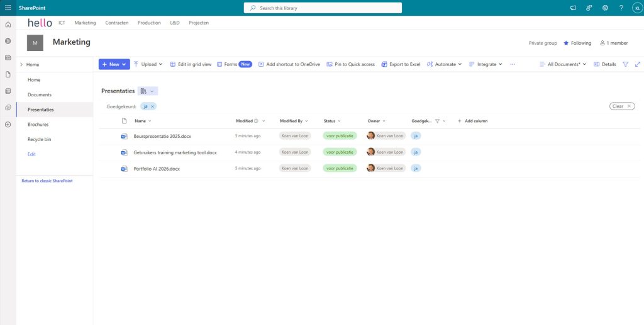Open the Integrate dropdown

click(486, 64)
